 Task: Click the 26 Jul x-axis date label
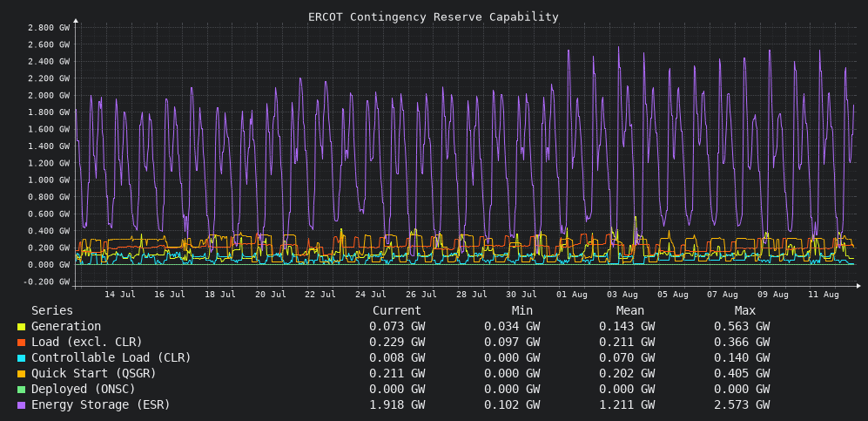421,295
